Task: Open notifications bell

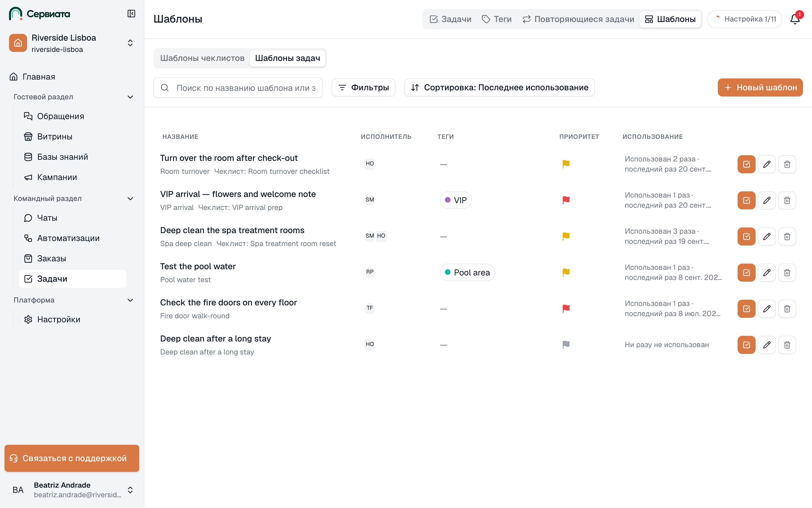Action: click(795, 19)
